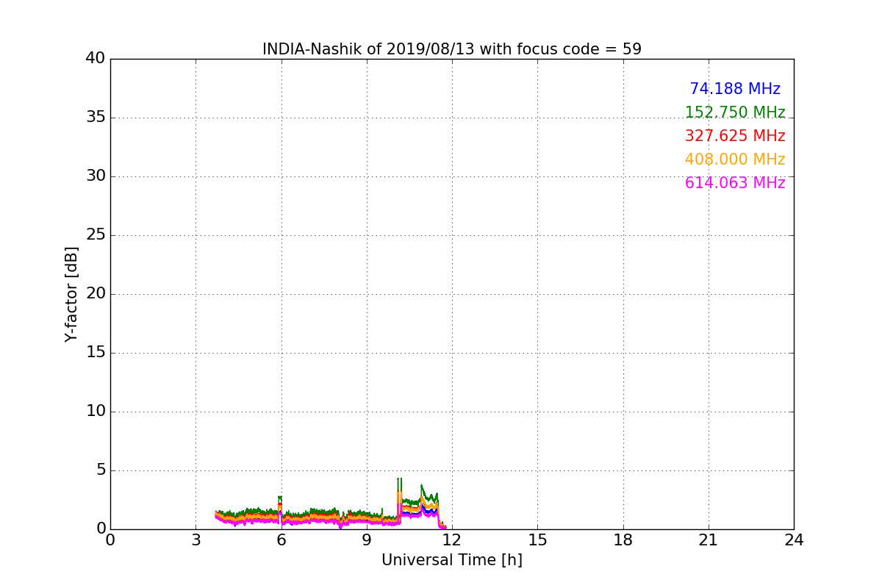Select the 74.188 MHz legend label
882x588 pixels.
735,89
